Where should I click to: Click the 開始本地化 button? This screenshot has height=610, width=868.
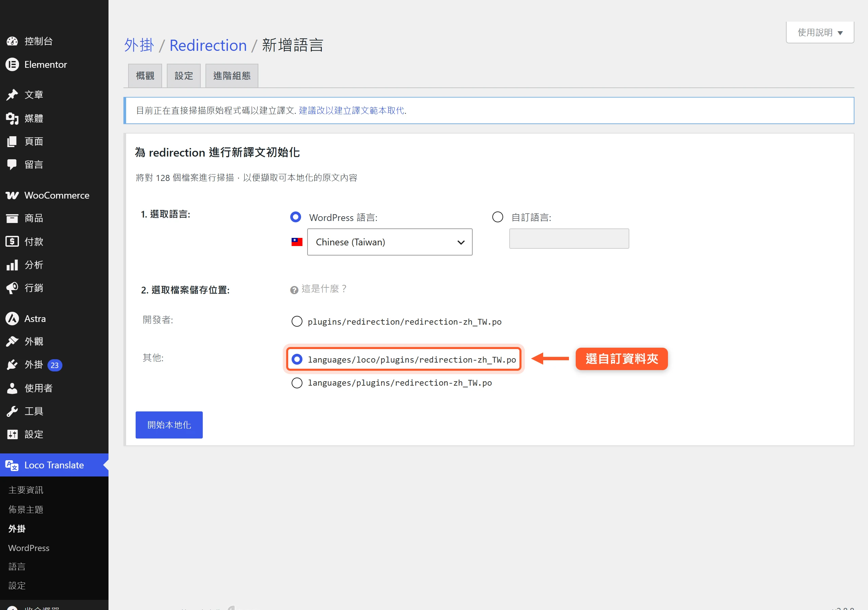(169, 425)
